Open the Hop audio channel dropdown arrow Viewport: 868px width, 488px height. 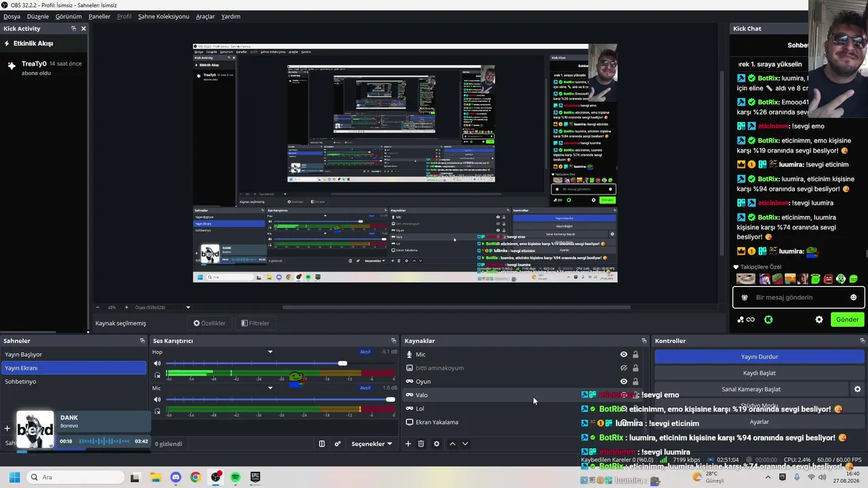click(270, 352)
